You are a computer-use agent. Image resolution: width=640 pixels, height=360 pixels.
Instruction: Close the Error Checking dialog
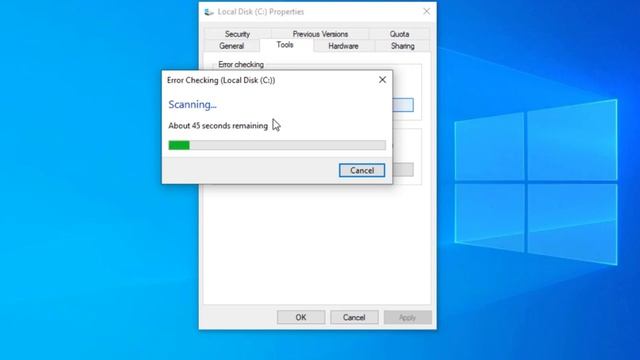click(x=382, y=80)
